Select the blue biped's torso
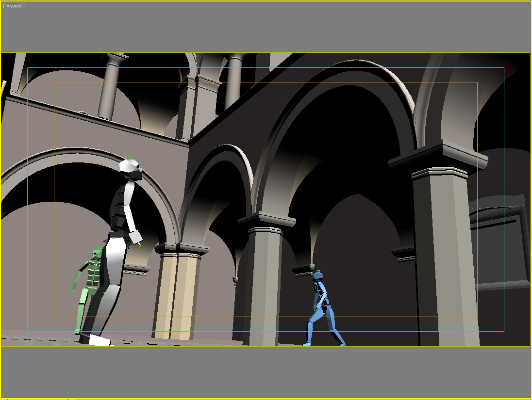 tap(320, 293)
